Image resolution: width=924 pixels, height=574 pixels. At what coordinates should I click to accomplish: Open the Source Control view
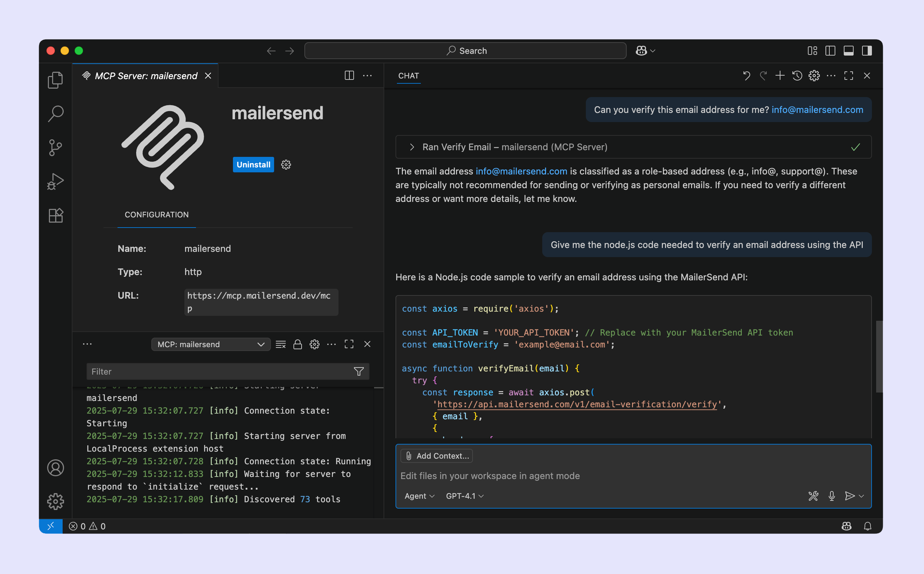[x=56, y=147]
